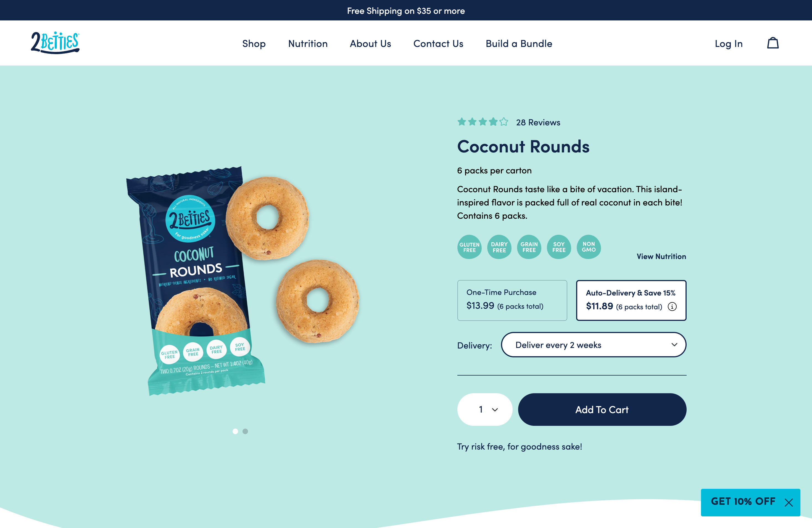Image resolution: width=812 pixels, height=528 pixels.
Task: Open the Shop menu
Action: coord(254,44)
